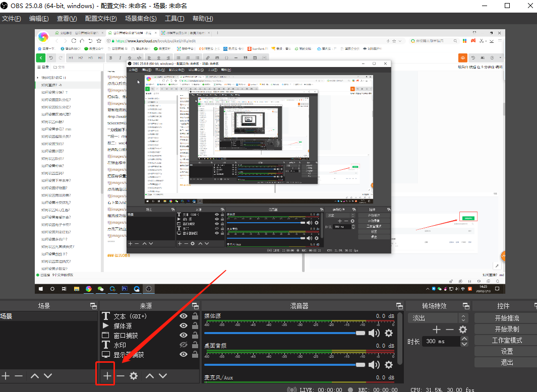This screenshot has width=537, height=392.
Task: Open 编辑(E) menu
Action: tap(39, 19)
